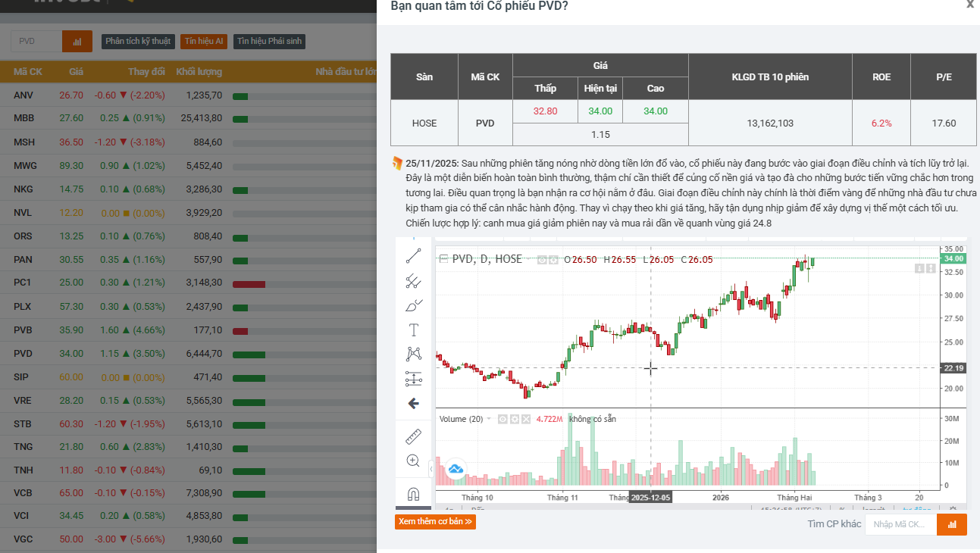Select PVB stock row
The image size is (980, 553).
(x=188, y=330)
